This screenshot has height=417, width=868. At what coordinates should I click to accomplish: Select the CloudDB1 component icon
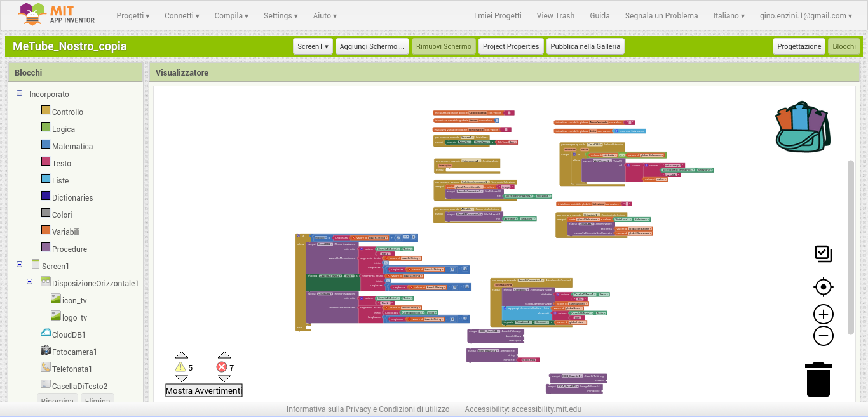coord(46,334)
